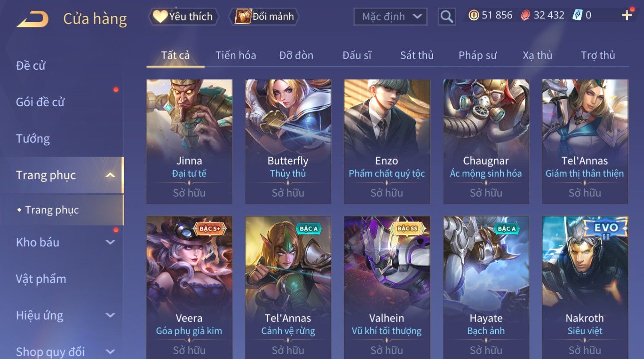Switch to the Sát thủ tab
644x359 pixels.
417,55
